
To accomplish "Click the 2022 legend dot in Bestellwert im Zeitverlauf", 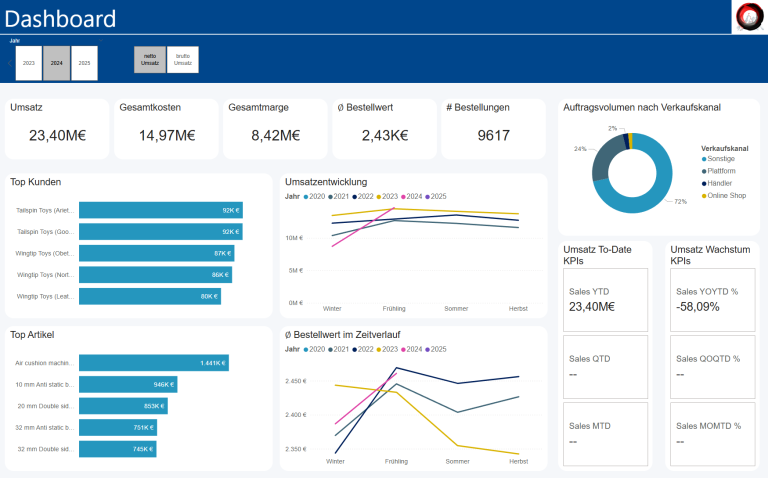I will point(355,350).
